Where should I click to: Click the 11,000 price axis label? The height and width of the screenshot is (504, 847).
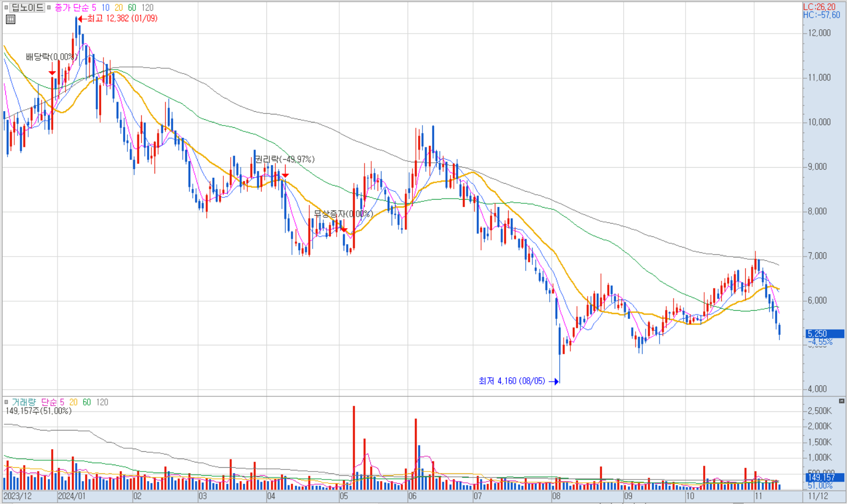819,78
